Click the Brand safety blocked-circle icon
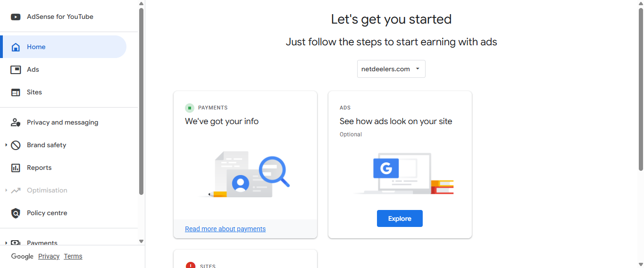This screenshot has height=268, width=644. pyautogui.click(x=16, y=145)
